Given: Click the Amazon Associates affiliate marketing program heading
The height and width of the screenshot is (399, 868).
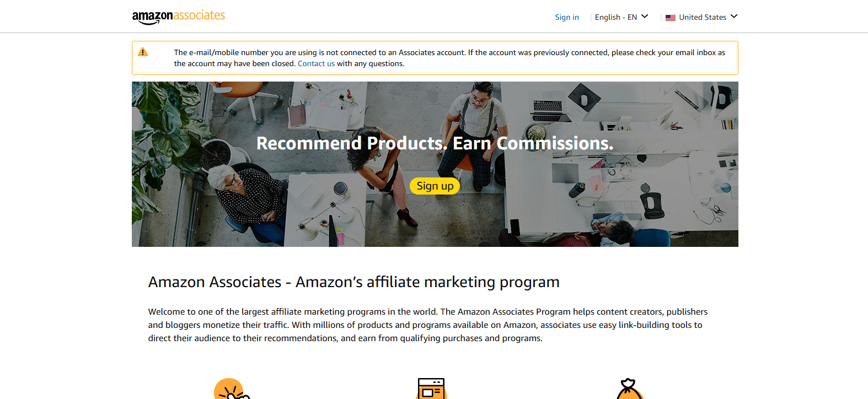Looking at the screenshot, I should (x=353, y=282).
